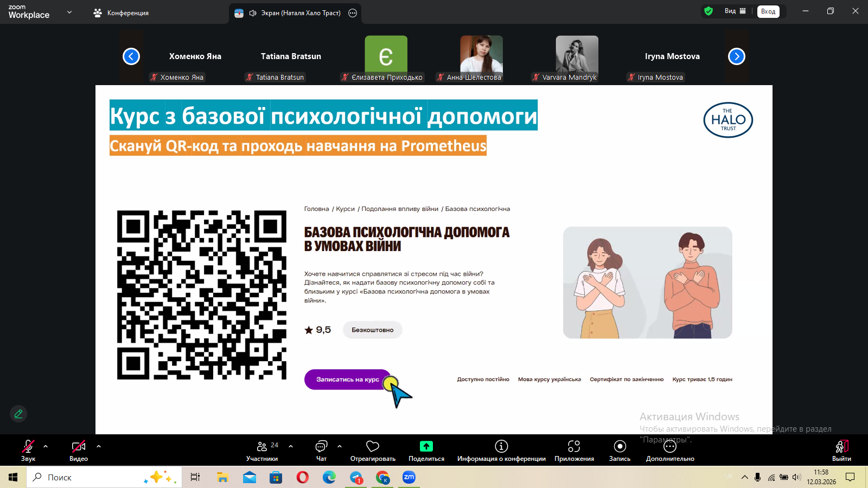The height and width of the screenshot is (488, 868).
Task: Expand video options arrow next to camera
Action: 99,446
